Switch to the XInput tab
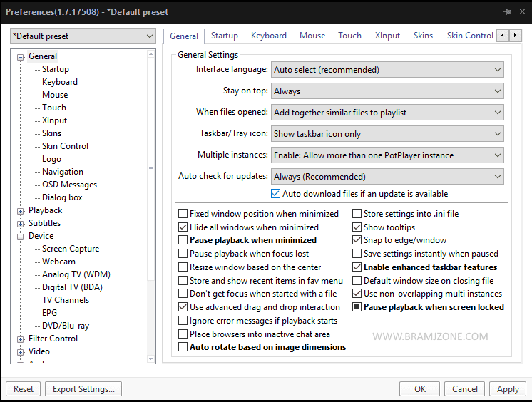Viewport: 532px width, 402px height. (x=387, y=36)
